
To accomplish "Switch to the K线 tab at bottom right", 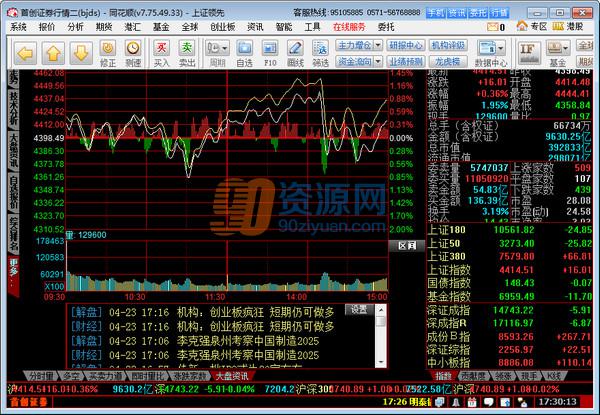I will [x=553, y=376].
